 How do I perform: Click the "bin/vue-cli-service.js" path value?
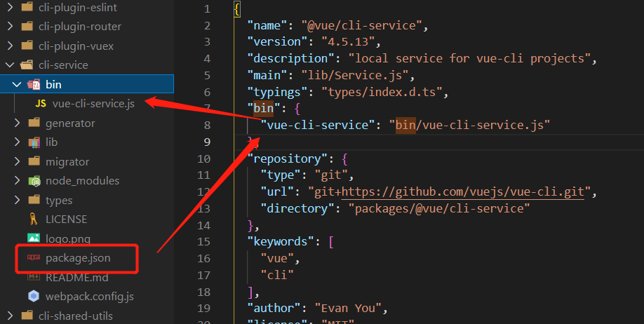click(x=469, y=125)
